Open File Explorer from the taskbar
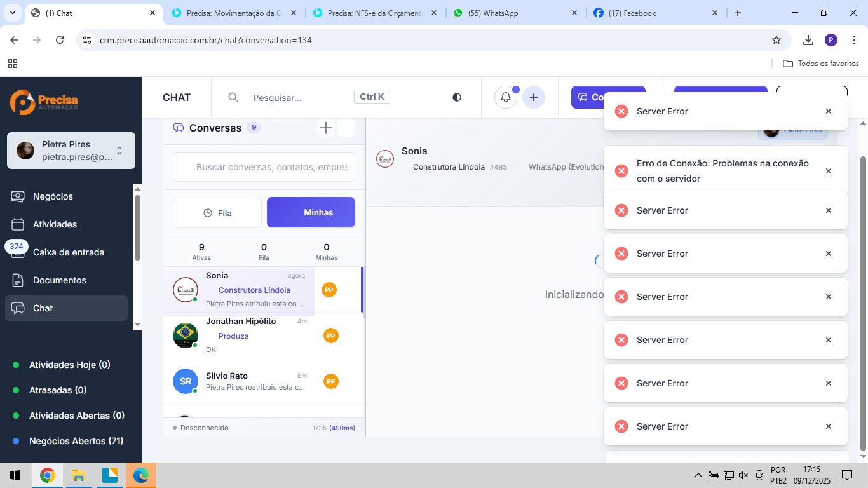Viewport: 868px width, 488px height. (x=78, y=475)
